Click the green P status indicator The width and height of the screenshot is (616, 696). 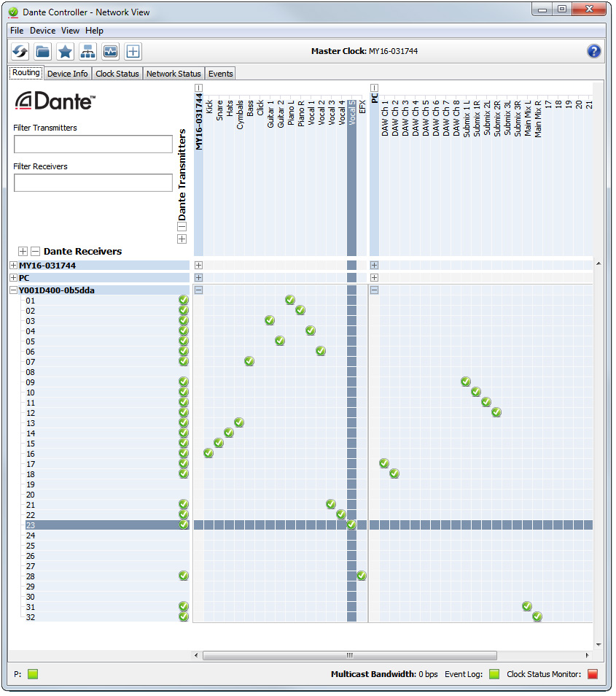pyautogui.click(x=33, y=674)
